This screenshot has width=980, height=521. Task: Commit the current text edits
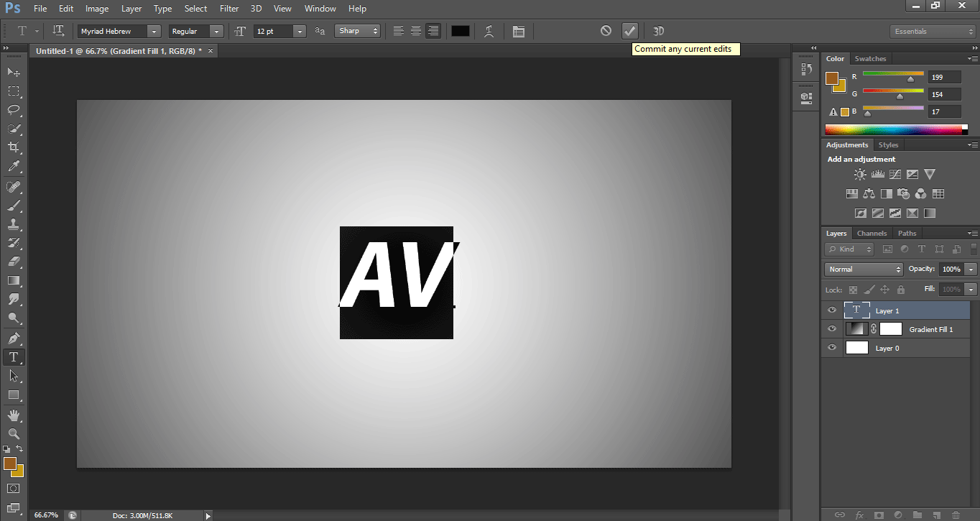[630, 31]
